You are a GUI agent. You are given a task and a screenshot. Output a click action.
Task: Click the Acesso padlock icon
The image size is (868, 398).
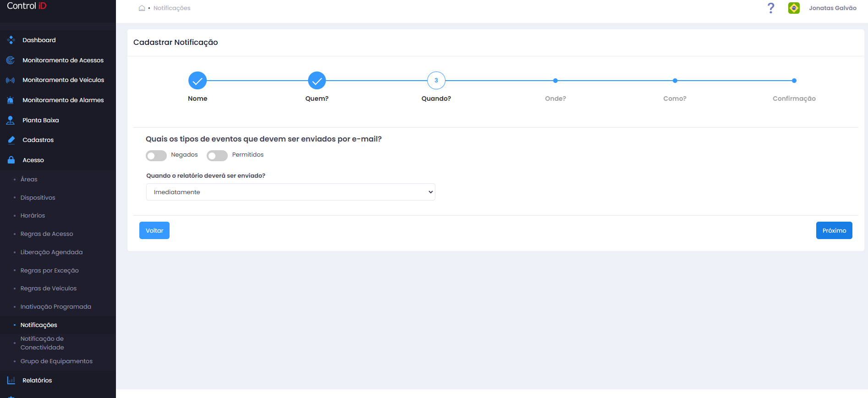click(11, 160)
